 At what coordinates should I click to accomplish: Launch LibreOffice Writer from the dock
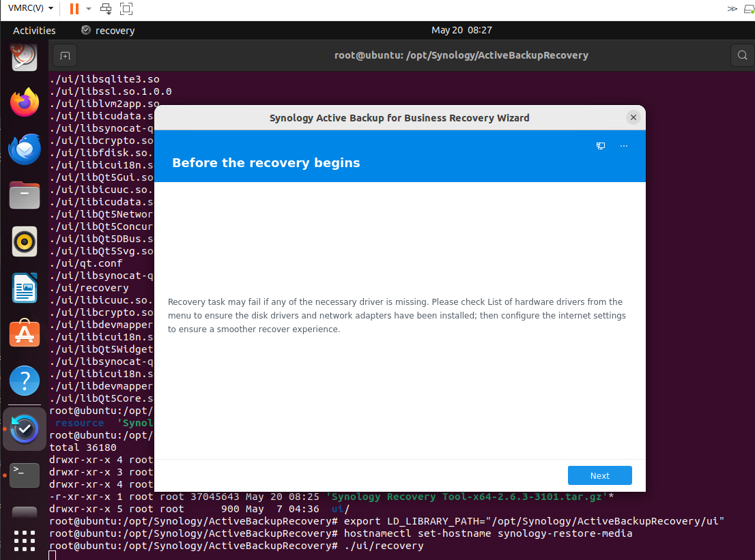point(24,288)
